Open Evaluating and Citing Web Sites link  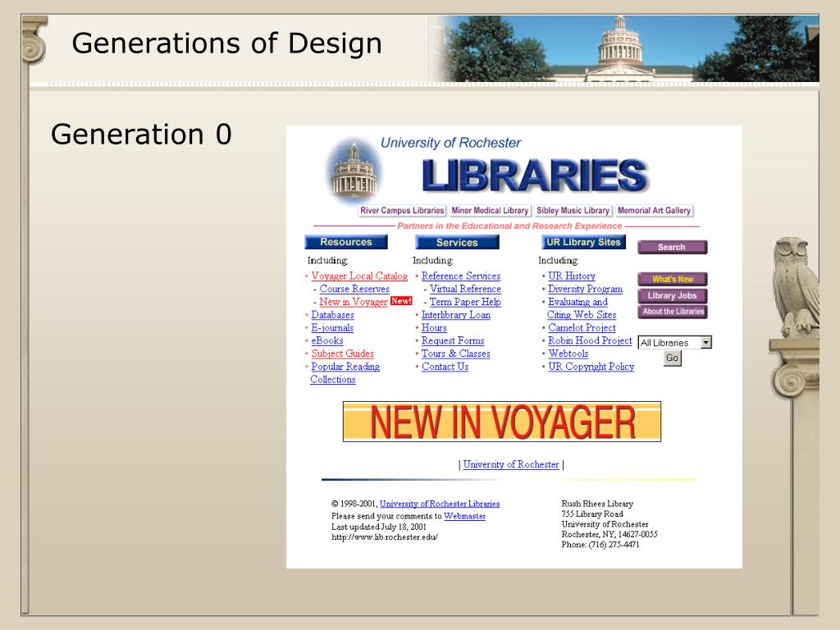582,308
